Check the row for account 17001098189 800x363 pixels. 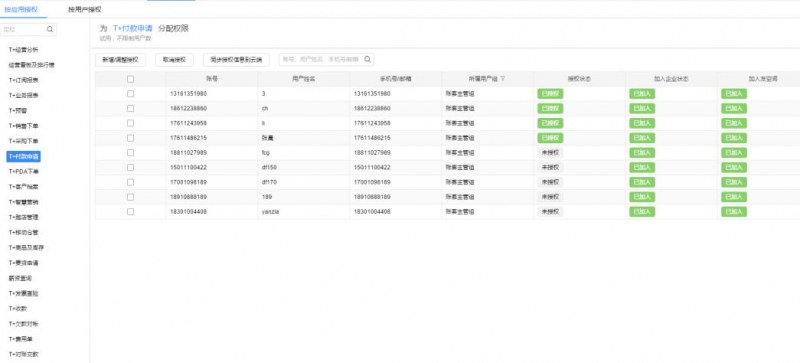click(x=131, y=182)
